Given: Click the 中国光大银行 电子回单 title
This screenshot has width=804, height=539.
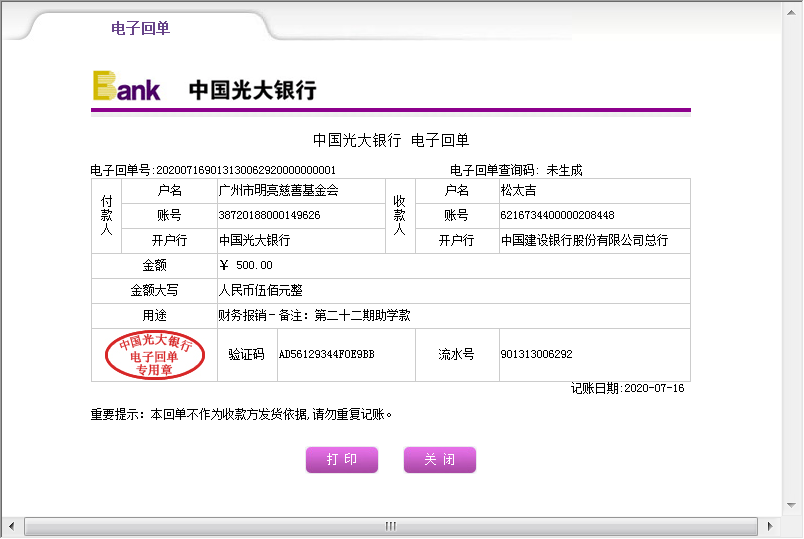Looking at the screenshot, I should pos(391,140).
